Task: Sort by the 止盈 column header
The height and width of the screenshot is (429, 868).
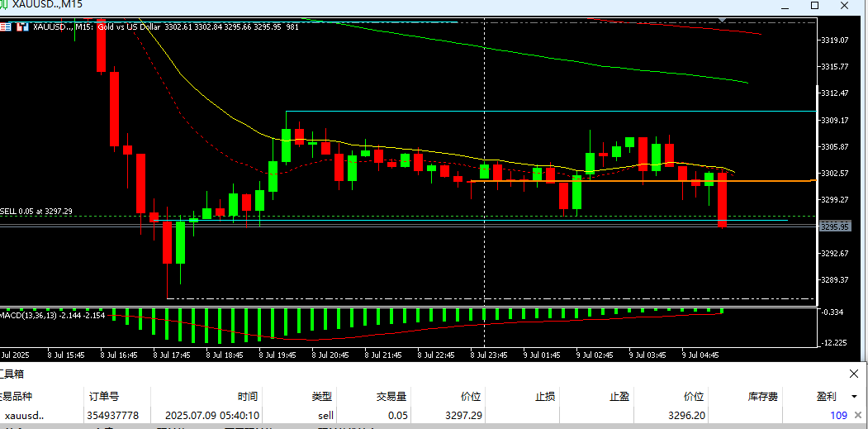Action: 619,396
